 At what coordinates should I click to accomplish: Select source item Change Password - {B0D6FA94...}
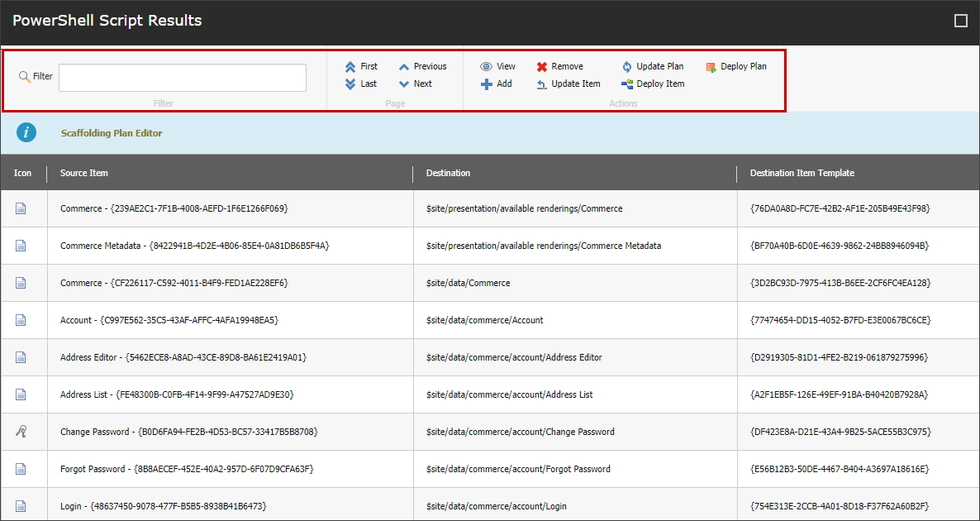pyautogui.click(x=188, y=432)
